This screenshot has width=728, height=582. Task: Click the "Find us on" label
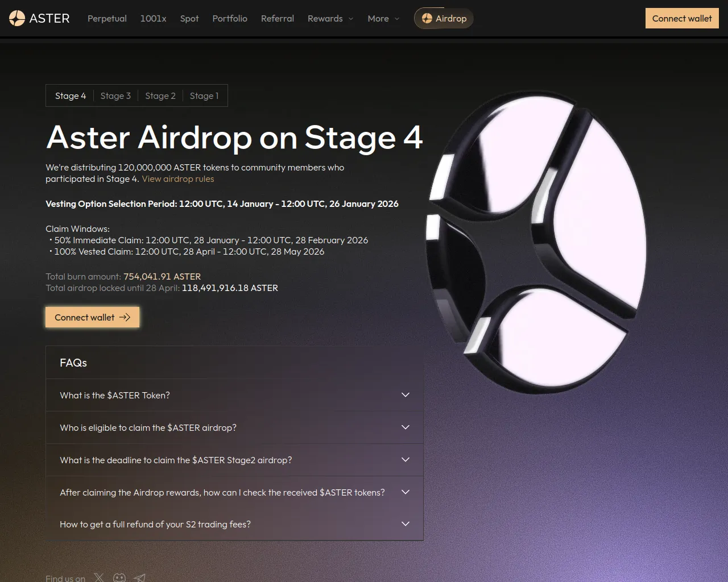(65, 578)
